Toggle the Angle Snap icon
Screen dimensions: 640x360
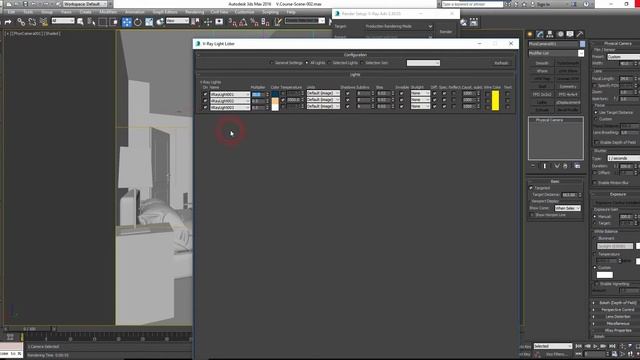pos(243,22)
